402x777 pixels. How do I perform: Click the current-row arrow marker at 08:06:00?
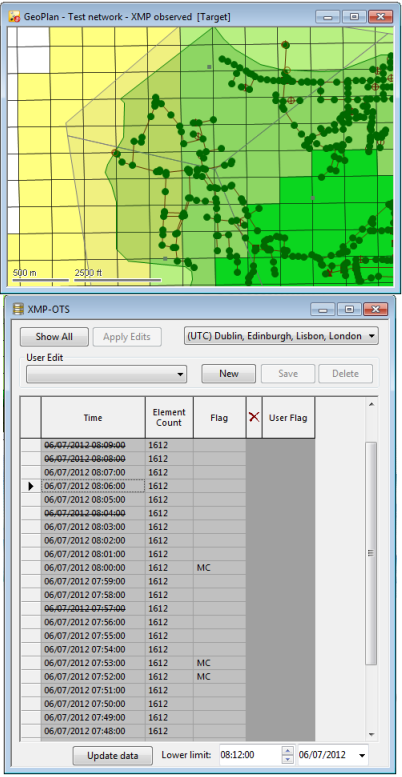click(x=31, y=486)
